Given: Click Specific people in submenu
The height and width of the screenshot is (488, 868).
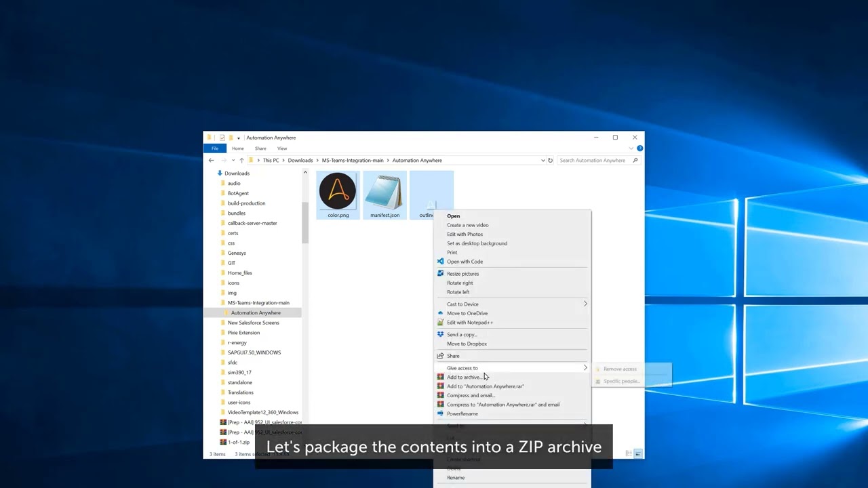Looking at the screenshot, I should (621, 382).
